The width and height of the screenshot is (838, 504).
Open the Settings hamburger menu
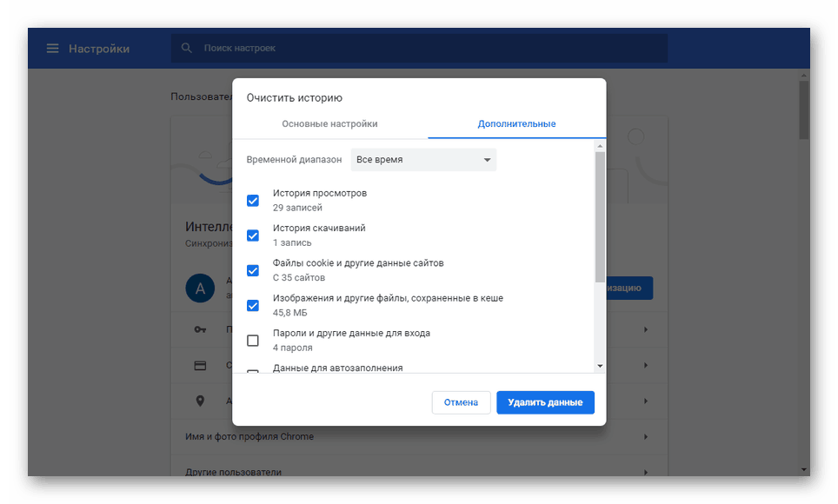point(52,49)
